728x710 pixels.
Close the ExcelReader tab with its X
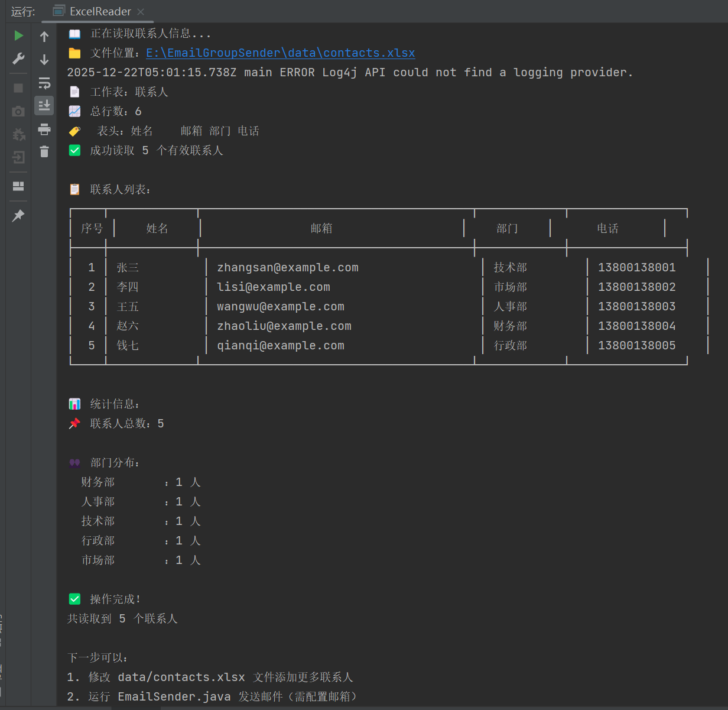tap(141, 11)
